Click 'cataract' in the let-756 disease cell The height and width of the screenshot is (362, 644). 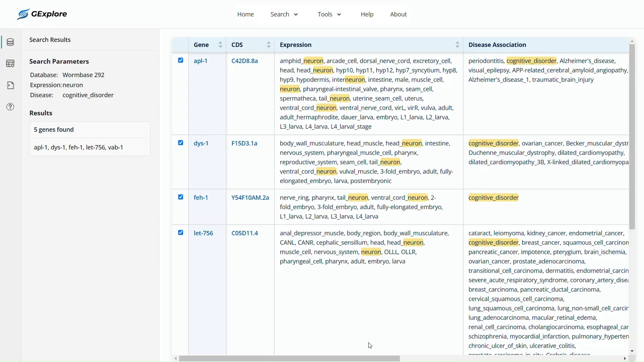coord(479,233)
